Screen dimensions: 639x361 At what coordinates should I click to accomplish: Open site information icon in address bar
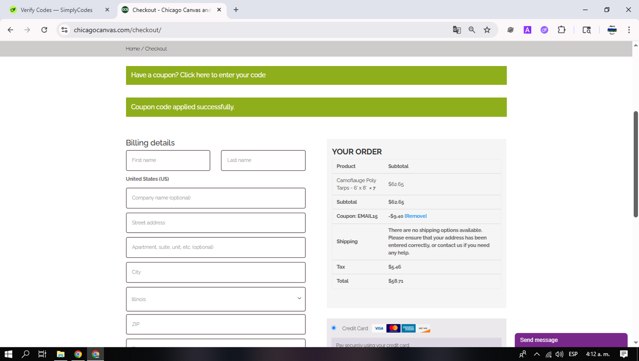pos(64,30)
